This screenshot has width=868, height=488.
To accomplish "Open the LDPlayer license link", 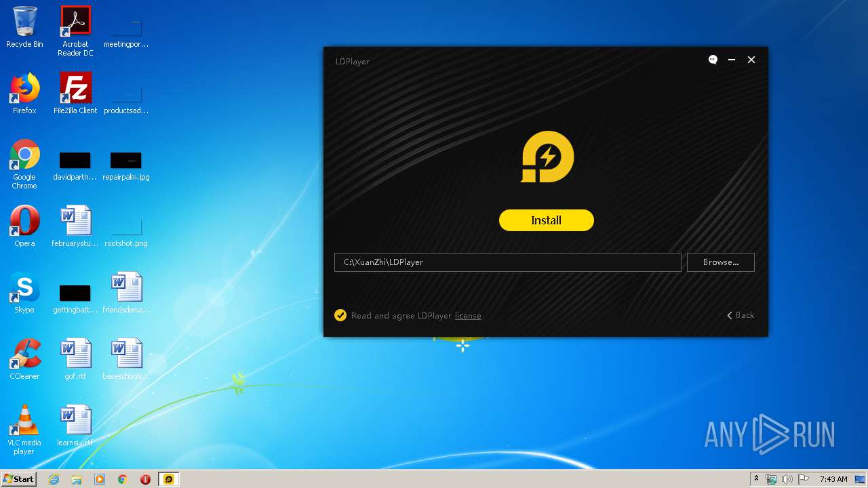I will pos(468,316).
